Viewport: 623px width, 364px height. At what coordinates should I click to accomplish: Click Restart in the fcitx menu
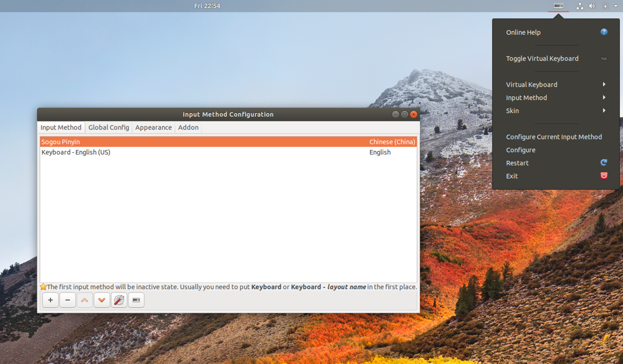tap(517, 163)
